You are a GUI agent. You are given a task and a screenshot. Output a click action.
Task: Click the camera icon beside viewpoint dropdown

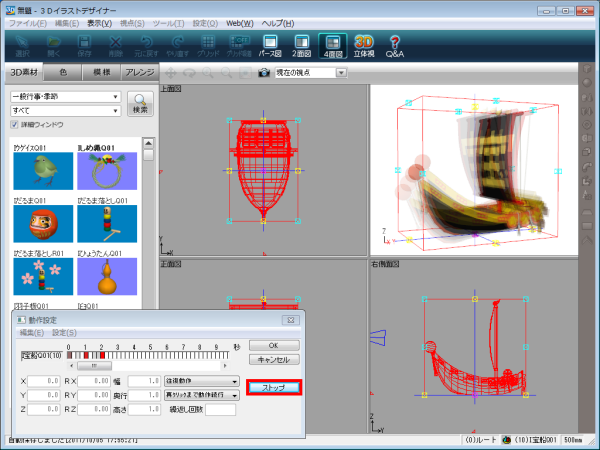coord(264,73)
